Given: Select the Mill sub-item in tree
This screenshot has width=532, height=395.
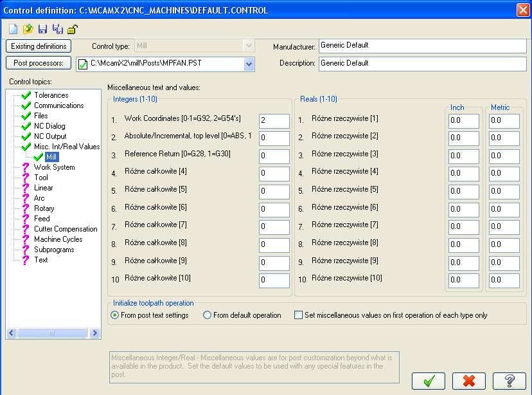Looking at the screenshot, I should click(x=51, y=157).
